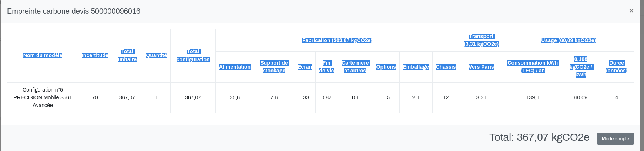Screen dimensions: 644x151
Task: Select the Fin de vie header
Action: click(x=326, y=67)
